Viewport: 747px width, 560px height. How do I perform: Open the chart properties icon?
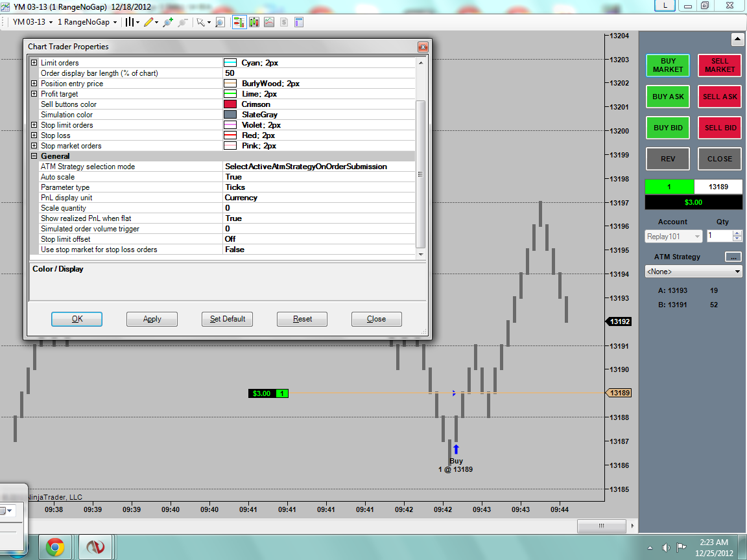299,22
